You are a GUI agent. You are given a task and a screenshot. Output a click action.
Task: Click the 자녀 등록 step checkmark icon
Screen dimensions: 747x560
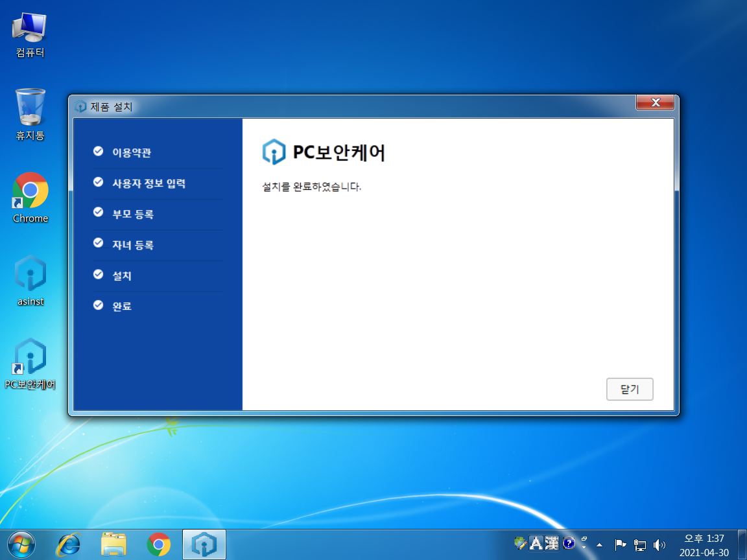click(x=98, y=243)
